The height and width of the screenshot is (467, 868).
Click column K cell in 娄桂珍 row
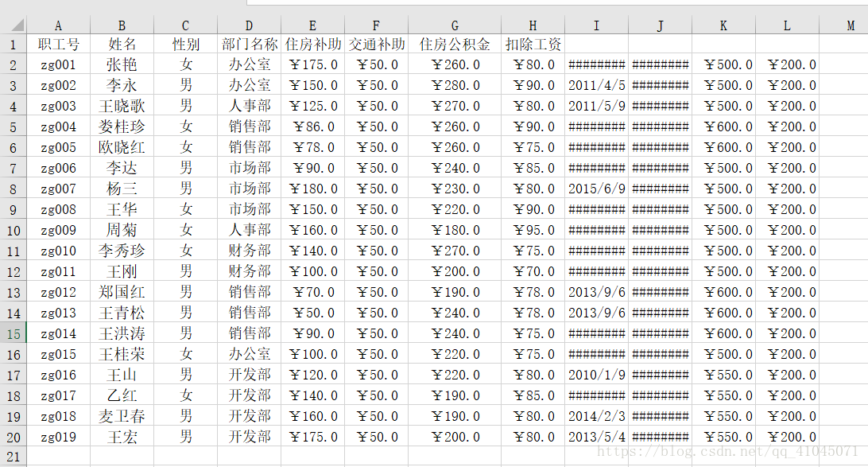pyautogui.click(x=723, y=126)
